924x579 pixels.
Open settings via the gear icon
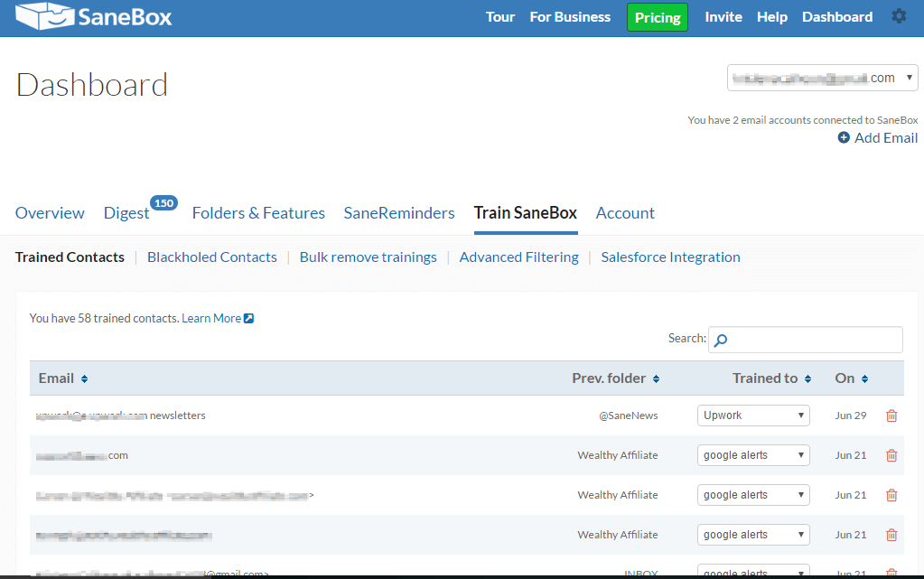(899, 15)
